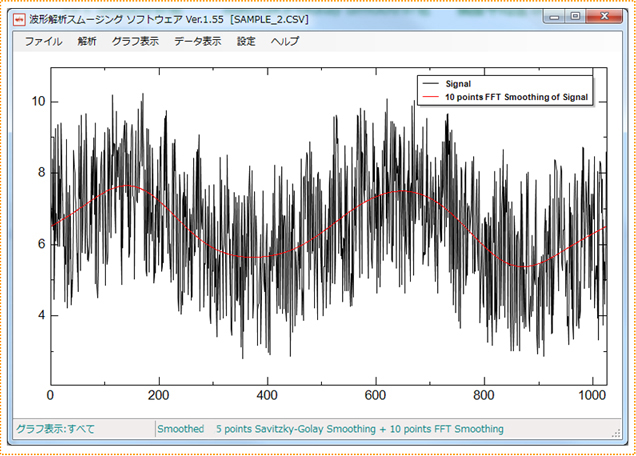This screenshot has height=456, width=636.
Task: Close the waveform analysis window
Action: (x=604, y=17)
